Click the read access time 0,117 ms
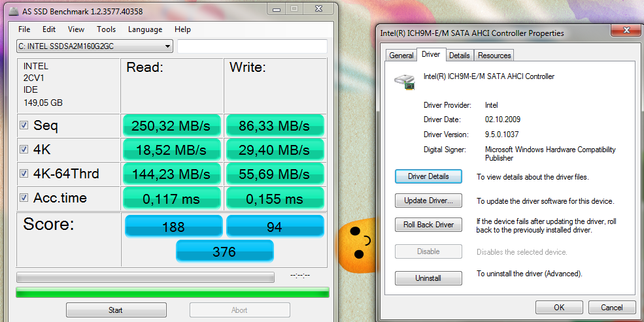The width and height of the screenshot is (644, 322). click(172, 199)
